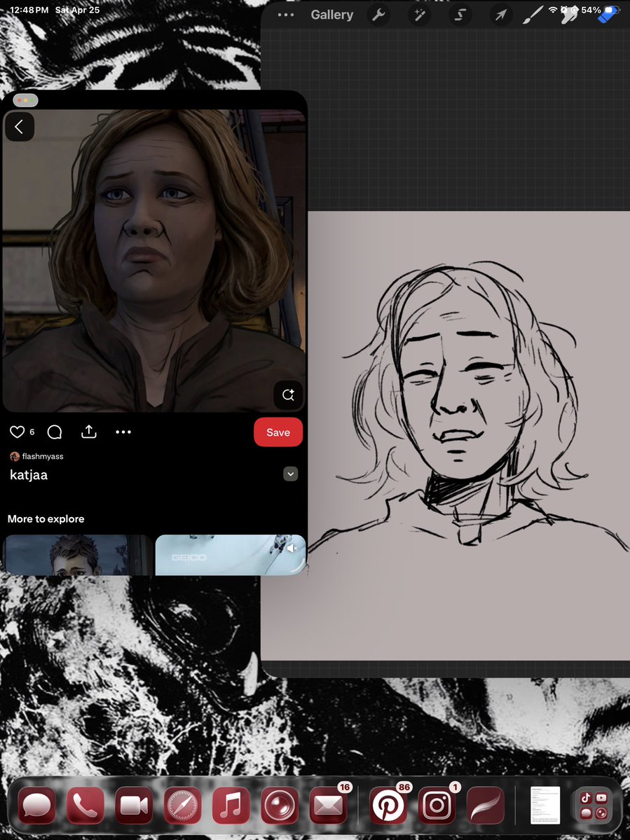The height and width of the screenshot is (840, 630).
Task: Click the window controls pill on Pinterest window
Action: pyautogui.click(x=25, y=100)
